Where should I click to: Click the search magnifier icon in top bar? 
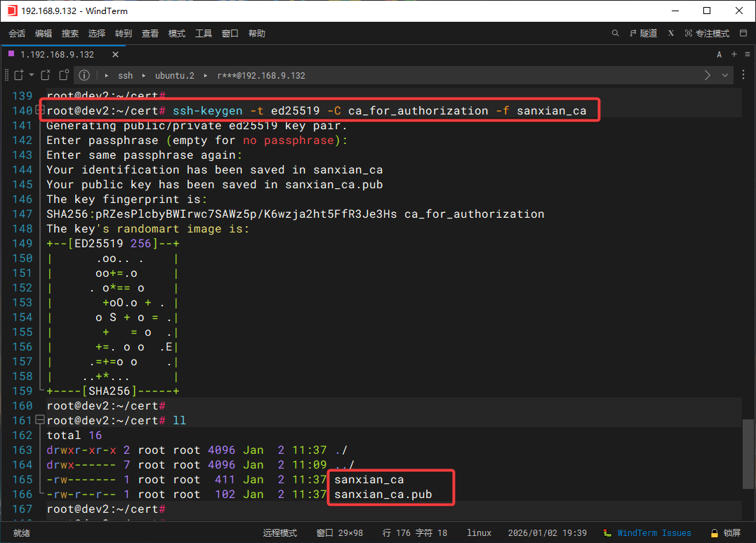(x=616, y=33)
